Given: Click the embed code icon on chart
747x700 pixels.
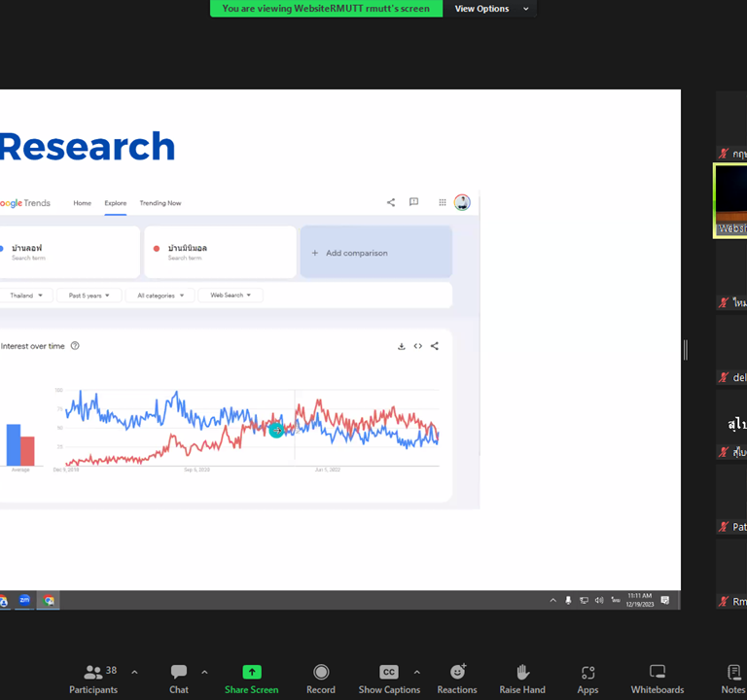Looking at the screenshot, I should pos(418,346).
